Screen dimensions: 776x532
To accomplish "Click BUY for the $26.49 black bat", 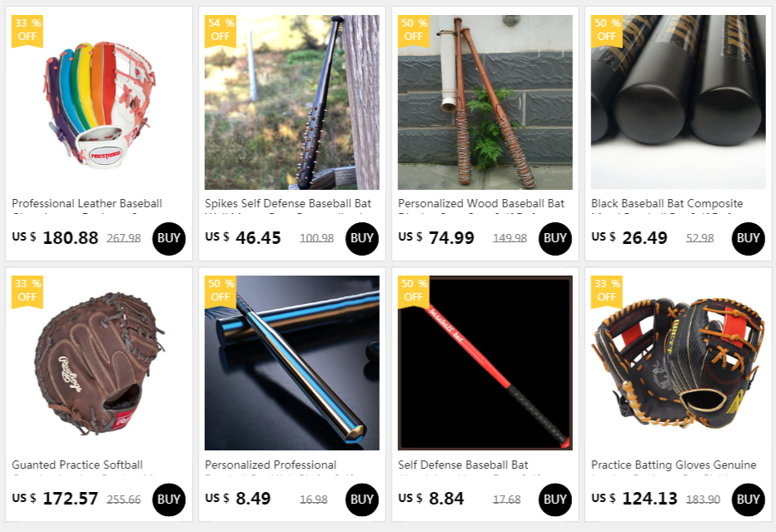I will pos(748,239).
